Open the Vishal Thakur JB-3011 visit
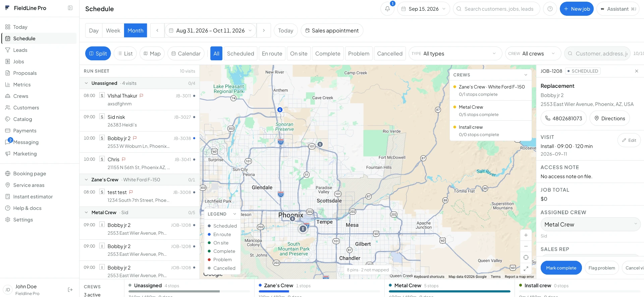 (140, 100)
